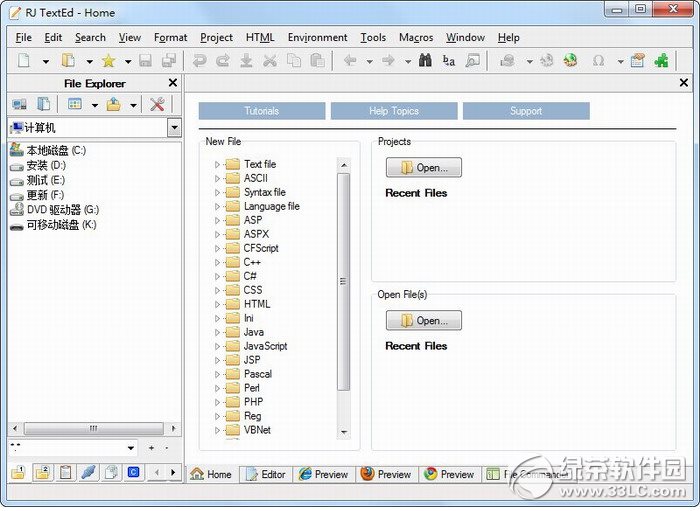Image resolution: width=700 pixels, height=511 pixels.
Task: Expand the C++ folder node
Action: coord(217,262)
